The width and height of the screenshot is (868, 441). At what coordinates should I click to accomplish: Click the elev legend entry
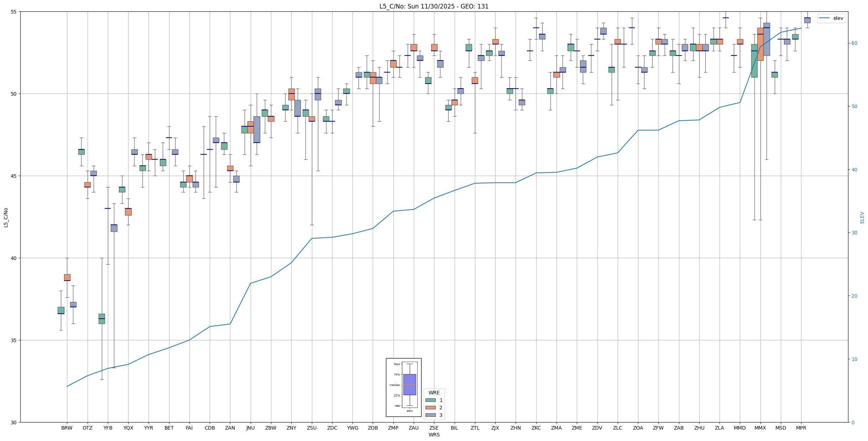(831, 18)
